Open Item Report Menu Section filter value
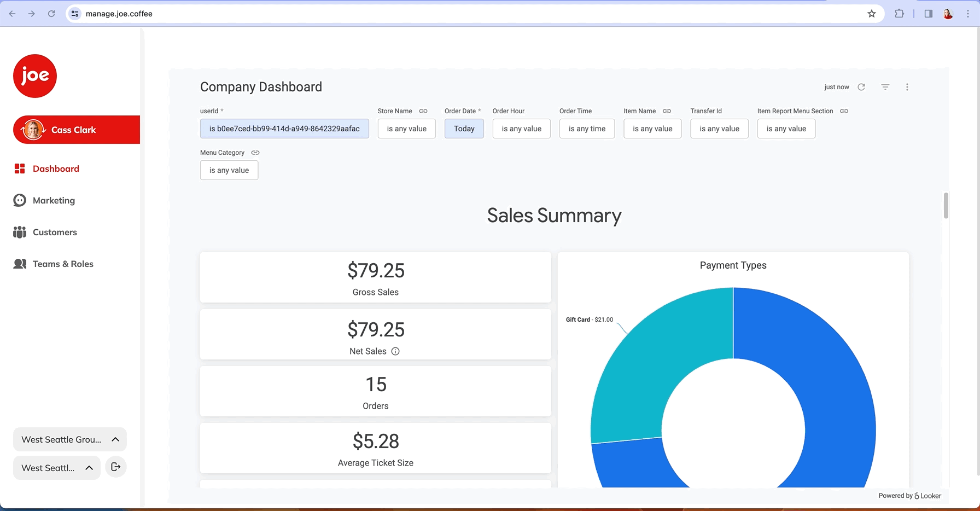The height and width of the screenshot is (511, 980). tap(786, 129)
